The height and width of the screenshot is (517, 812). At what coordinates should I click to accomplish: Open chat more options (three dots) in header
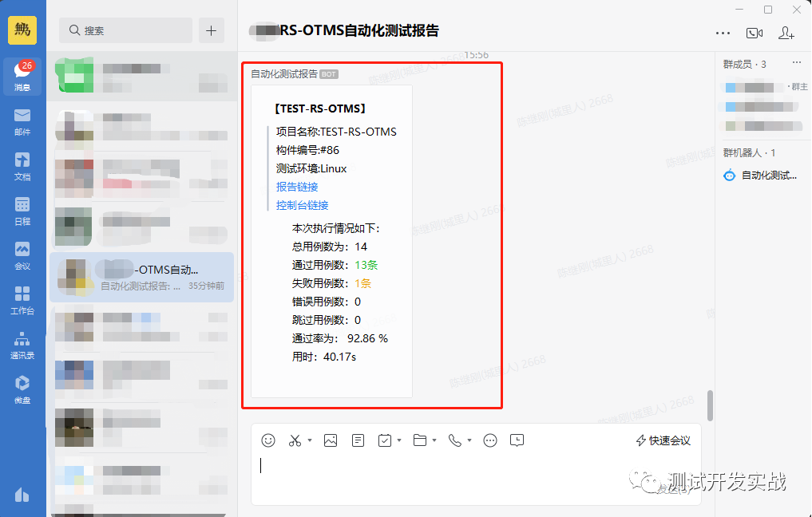pyautogui.click(x=723, y=34)
